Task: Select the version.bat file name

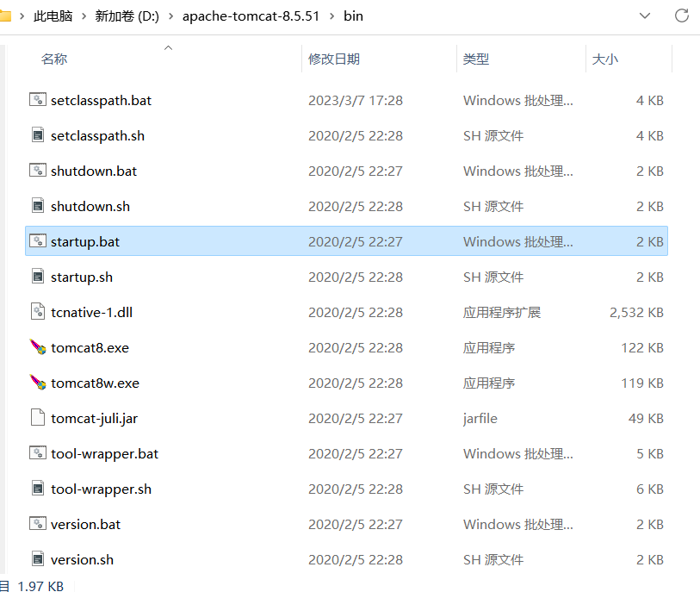Action: click(85, 524)
